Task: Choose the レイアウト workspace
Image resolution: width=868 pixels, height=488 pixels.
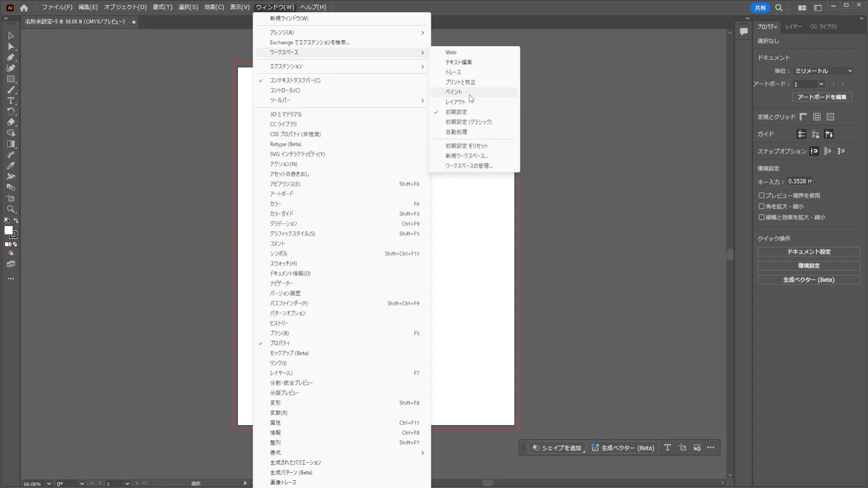Action: pos(474,102)
